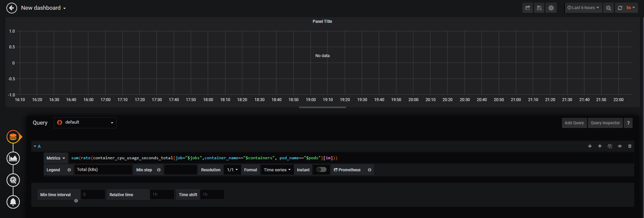Duplicate query A using the copy icon
The image size is (644, 218).
tap(610, 146)
